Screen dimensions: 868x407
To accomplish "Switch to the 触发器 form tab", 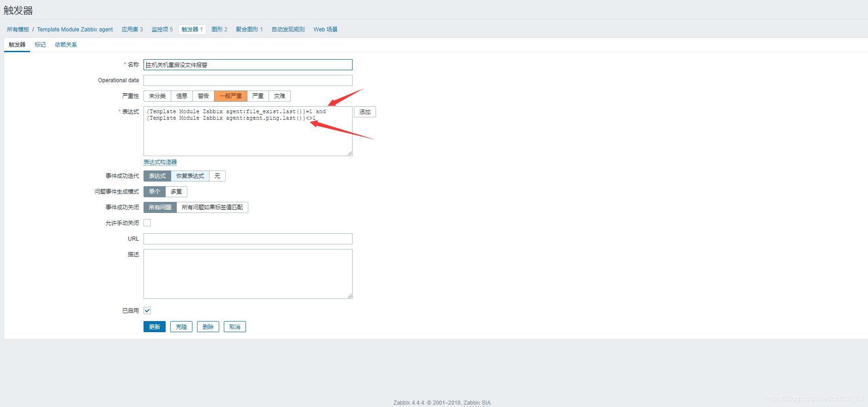I will coord(17,45).
